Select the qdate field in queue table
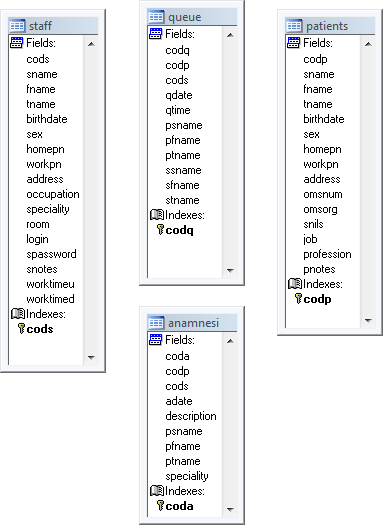Image resolution: width=384 pixels, height=526 pixels. tap(179, 95)
